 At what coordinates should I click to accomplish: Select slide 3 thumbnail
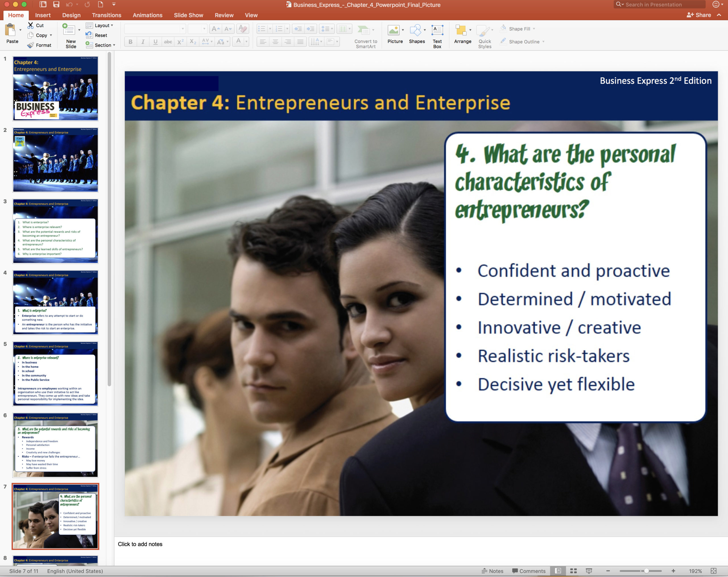coord(55,231)
